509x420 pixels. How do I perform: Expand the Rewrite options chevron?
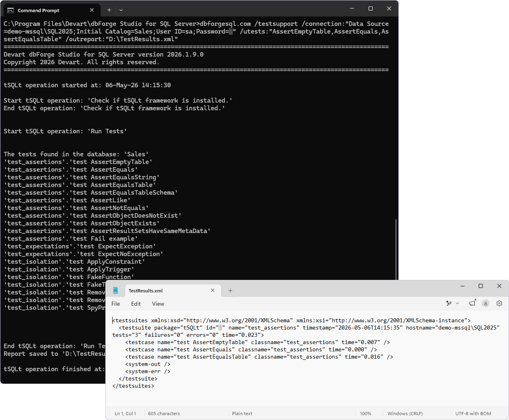tap(457, 303)
